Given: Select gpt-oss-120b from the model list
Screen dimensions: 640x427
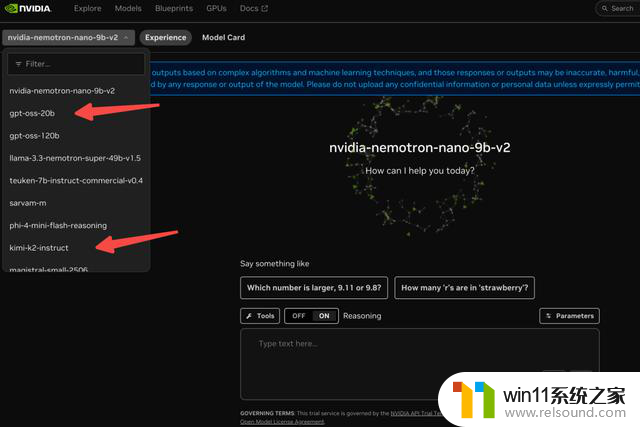Looking at the screenshot, I should [x=76, y=136].
